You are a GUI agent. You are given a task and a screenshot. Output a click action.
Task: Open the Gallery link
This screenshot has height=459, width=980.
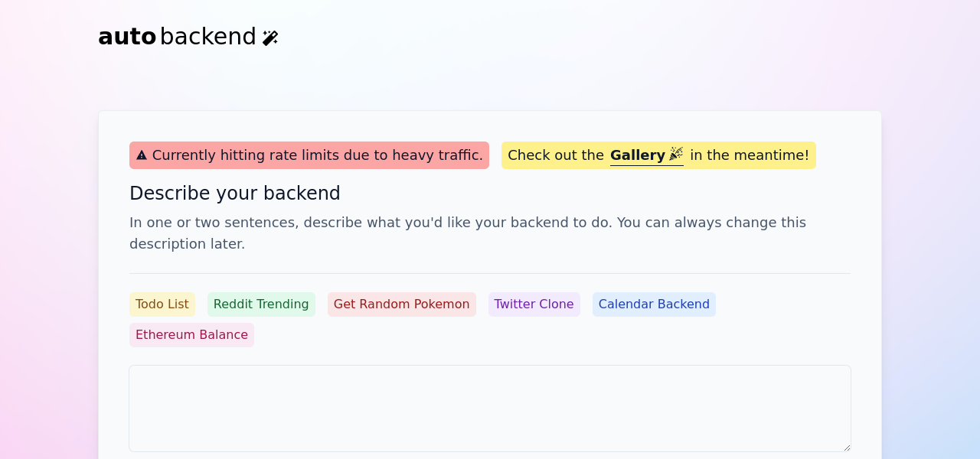coord(638,155)
